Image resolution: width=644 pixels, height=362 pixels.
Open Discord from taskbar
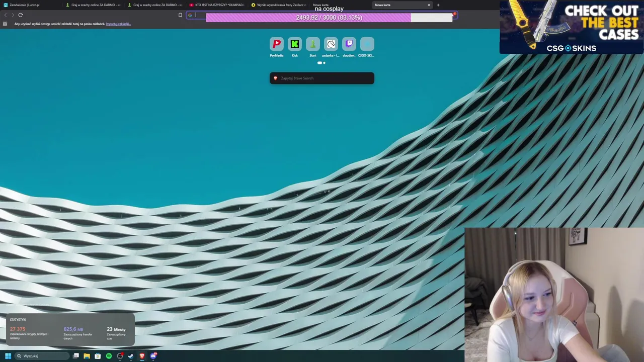pos(153,356)
